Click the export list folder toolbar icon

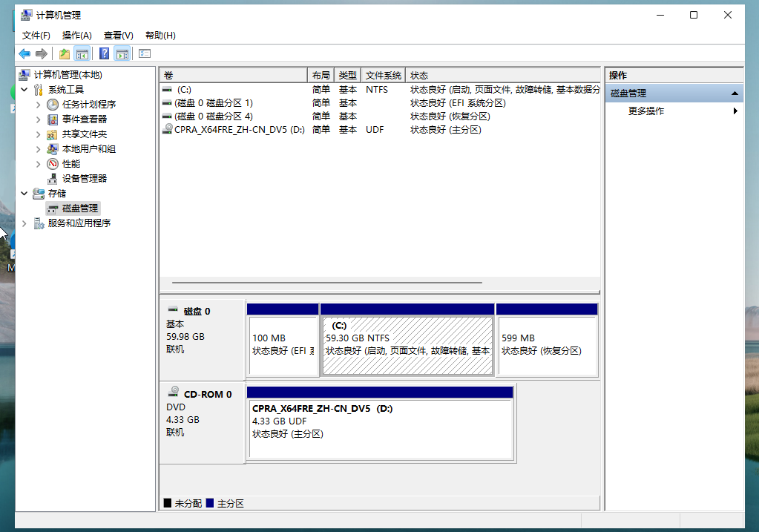tap(64, 53)
